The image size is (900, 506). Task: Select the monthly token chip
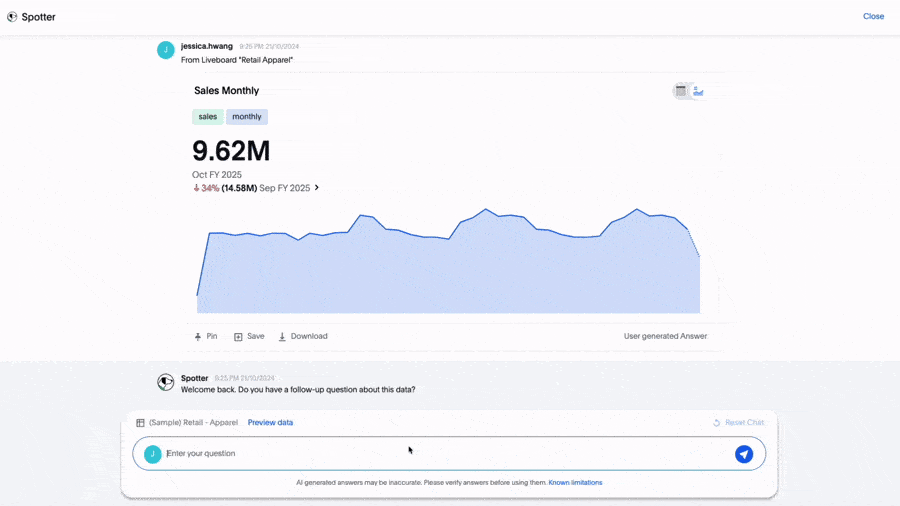click(247, 117)
